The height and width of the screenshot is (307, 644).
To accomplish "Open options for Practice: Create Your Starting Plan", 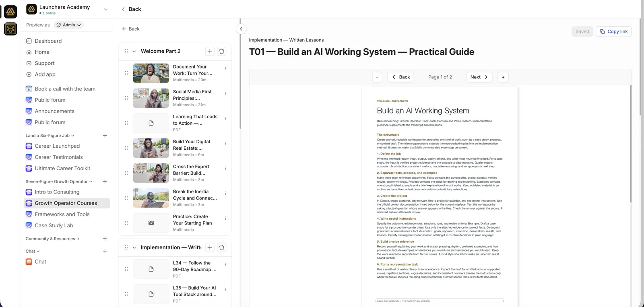I will coord(225,218).
